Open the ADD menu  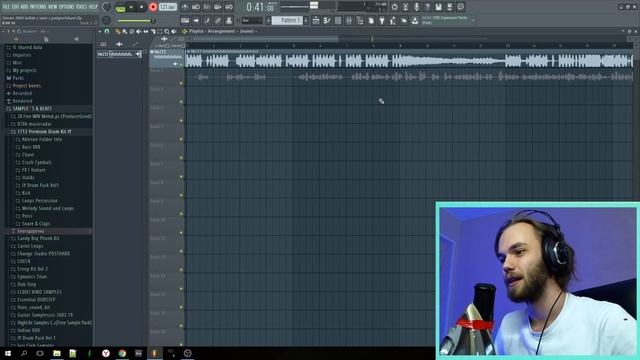pos(24,7)
